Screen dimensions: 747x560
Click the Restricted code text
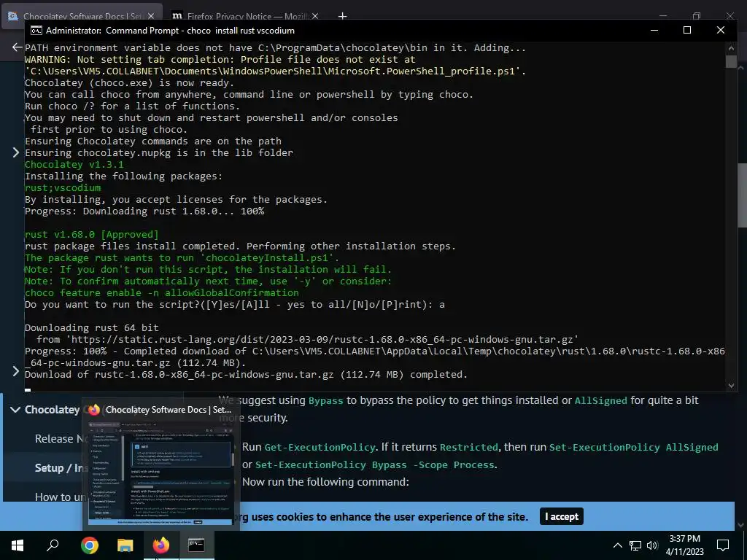[x=469, y=447]
